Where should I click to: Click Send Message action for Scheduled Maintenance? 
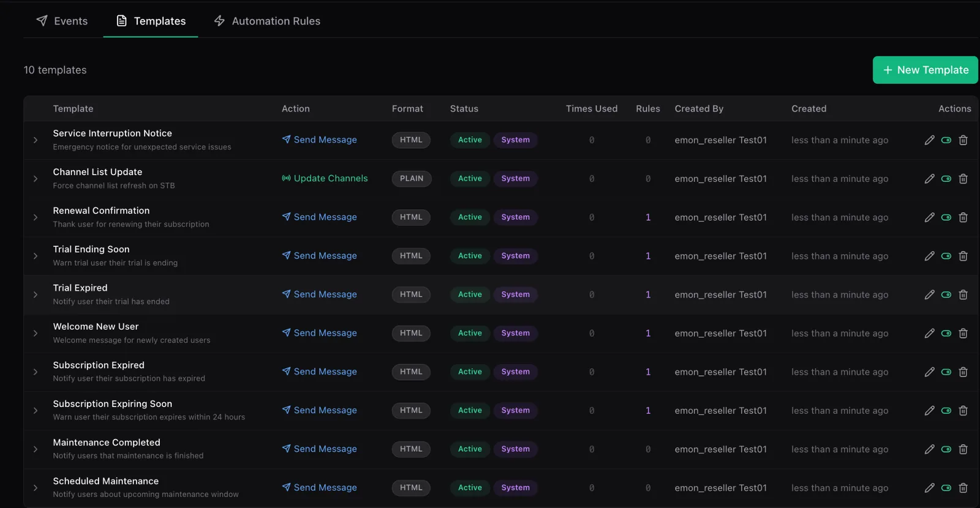coord(319,488)
